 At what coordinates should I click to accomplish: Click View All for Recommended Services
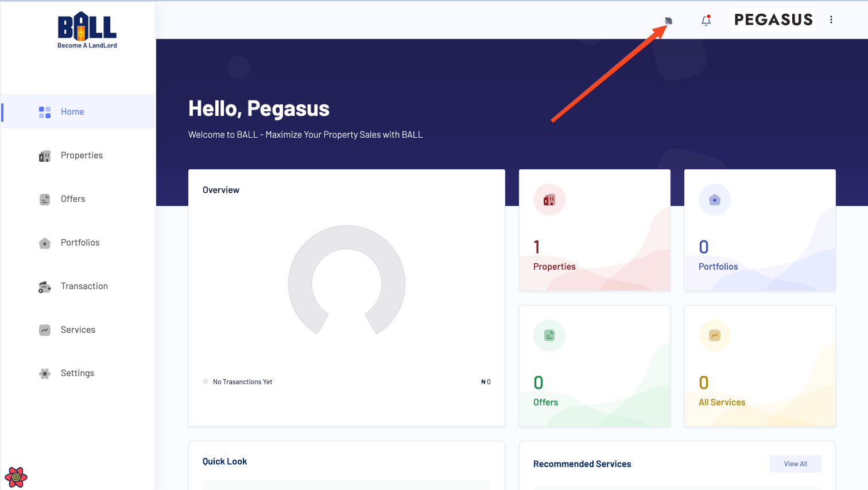[795, 464]
